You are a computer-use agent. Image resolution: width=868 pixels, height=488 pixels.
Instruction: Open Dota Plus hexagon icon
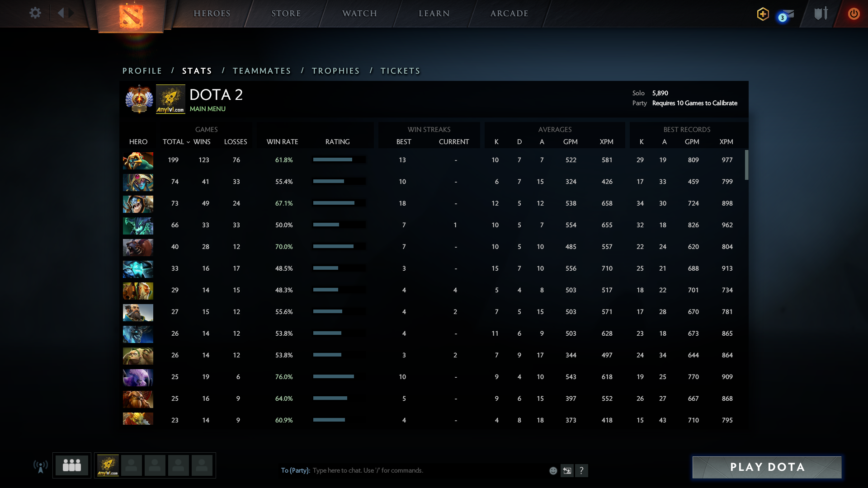(763, 14)
